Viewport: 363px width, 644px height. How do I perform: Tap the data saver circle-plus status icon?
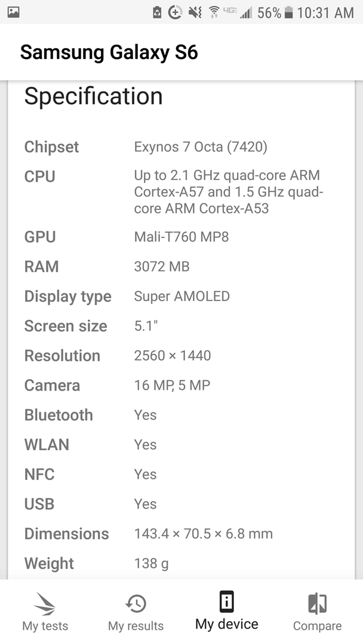176,13
